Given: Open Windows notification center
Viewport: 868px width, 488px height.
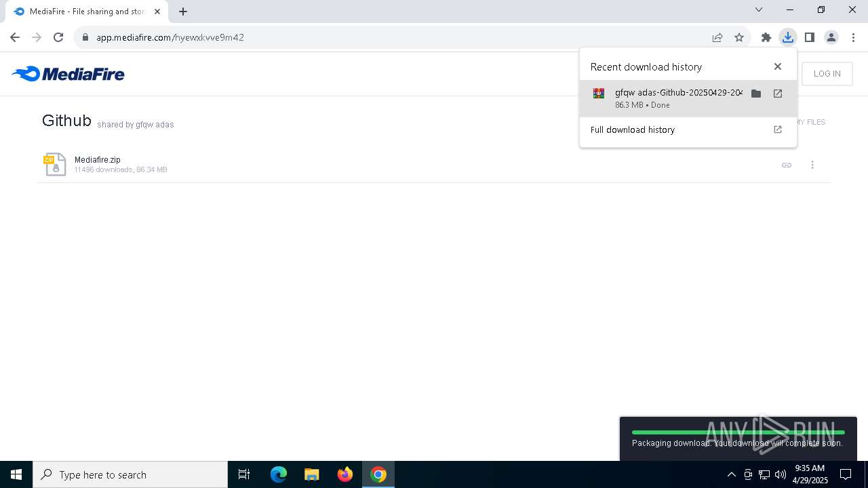Looking at the screenshot, I should point(846,474).
